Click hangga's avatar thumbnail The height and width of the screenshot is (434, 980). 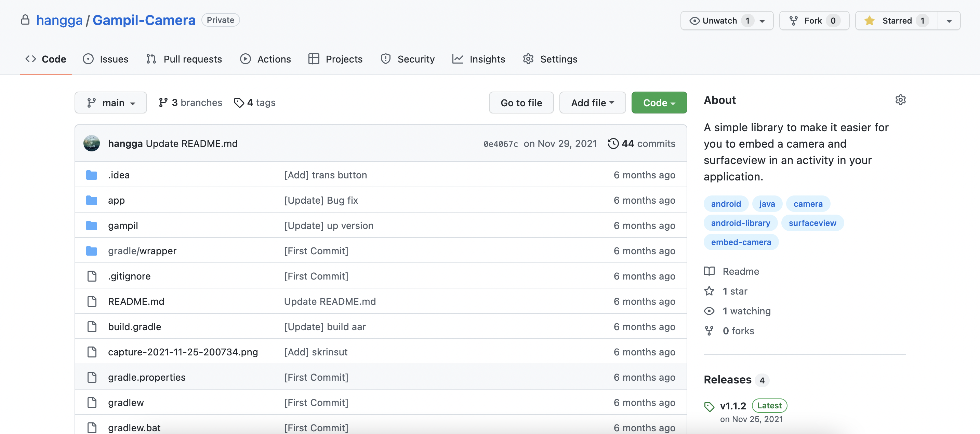[91, 144]
